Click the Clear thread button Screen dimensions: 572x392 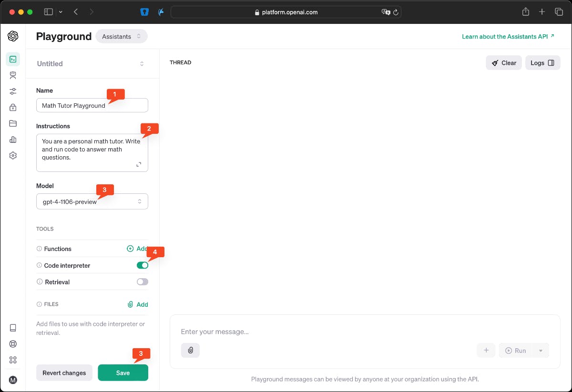(x=504, y=63)
